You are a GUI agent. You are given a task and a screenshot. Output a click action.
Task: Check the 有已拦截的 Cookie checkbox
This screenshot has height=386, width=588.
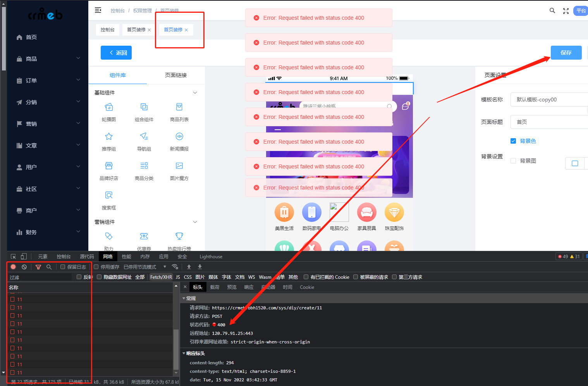pyautogui.click(x=306, y=277)
